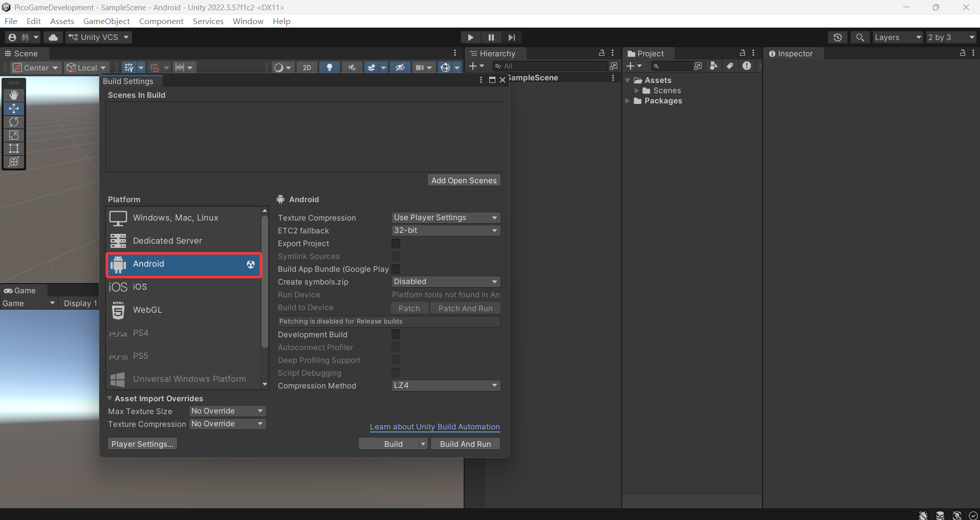Screen dimensions: 980x520
Task: Open Hierarchy panel three-dot menu
Action: [613, 53]
